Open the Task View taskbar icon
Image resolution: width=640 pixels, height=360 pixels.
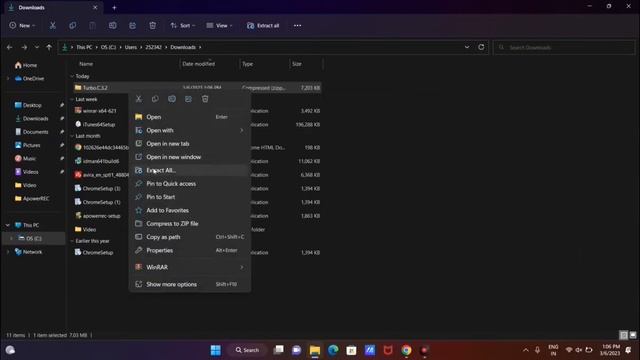(x=278, y=350)
